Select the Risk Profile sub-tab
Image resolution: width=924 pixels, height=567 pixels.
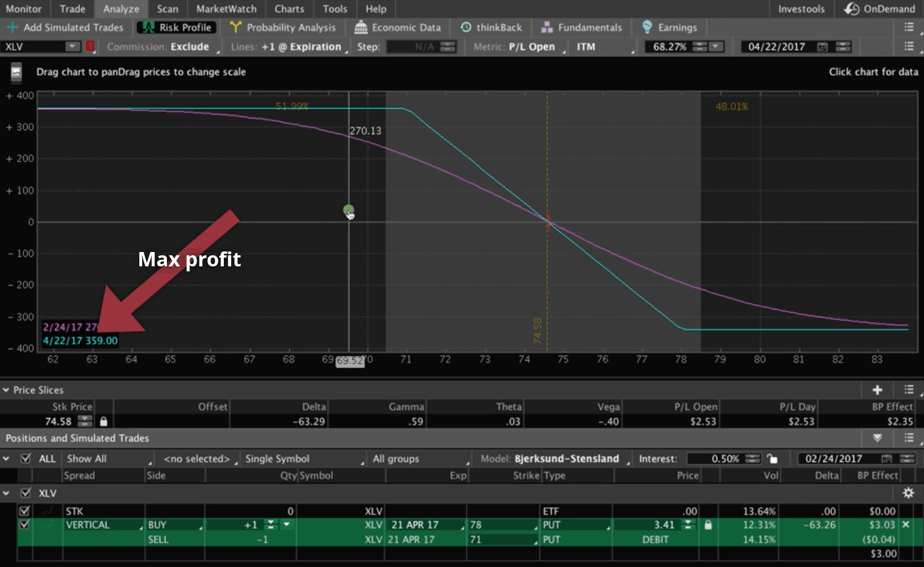coord(176,27)
